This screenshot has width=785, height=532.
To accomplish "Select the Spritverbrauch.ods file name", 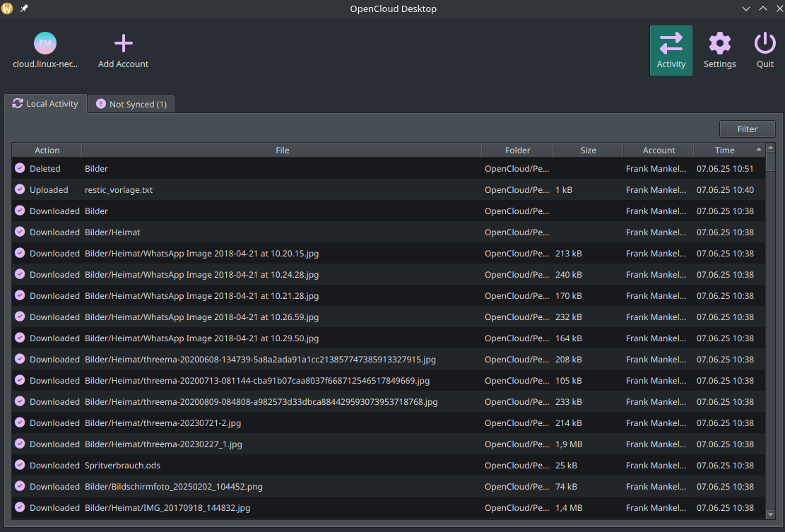I will [x=123, y=466].
